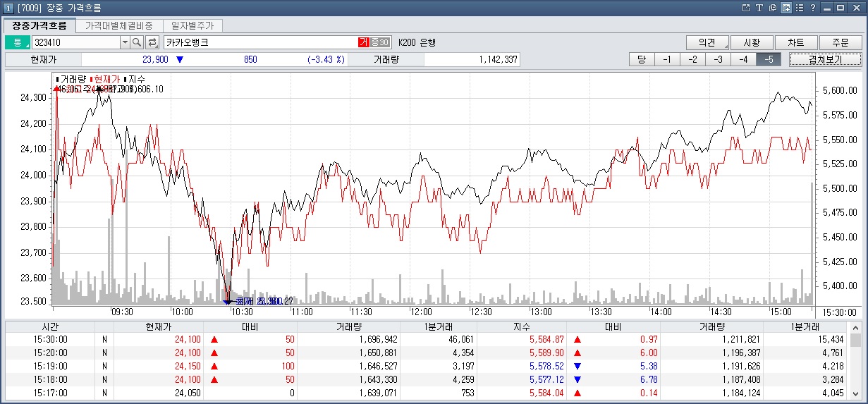Select the '당' current day toggle
The width and height of the screenshot is (868, 404).
tap(641, 59)
